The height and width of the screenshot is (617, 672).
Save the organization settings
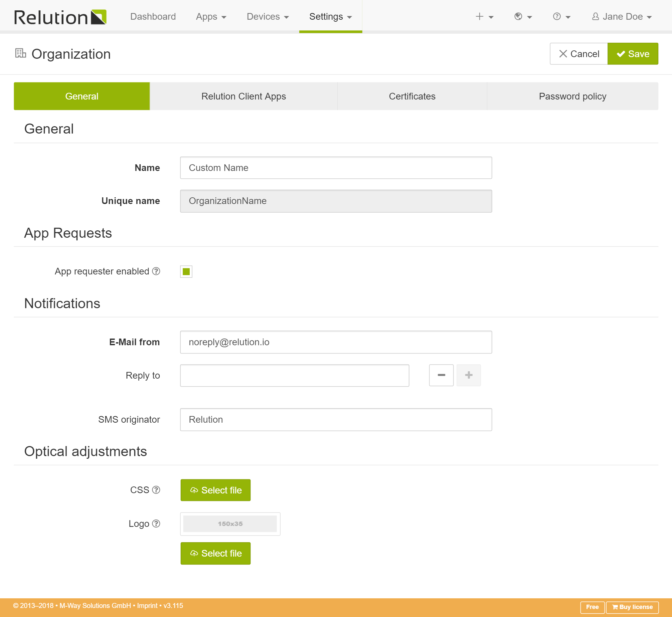pyautogui.click(x=633, y=54)
